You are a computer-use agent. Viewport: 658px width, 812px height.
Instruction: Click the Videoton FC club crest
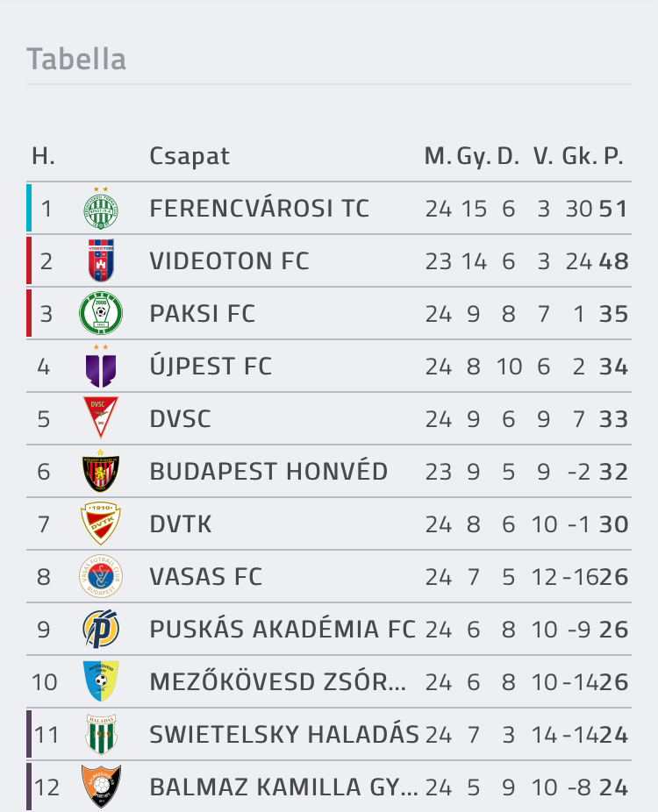click(101, 260)
